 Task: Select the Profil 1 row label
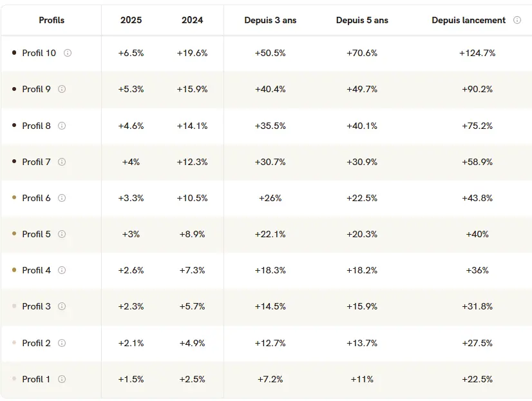point(36,379)
